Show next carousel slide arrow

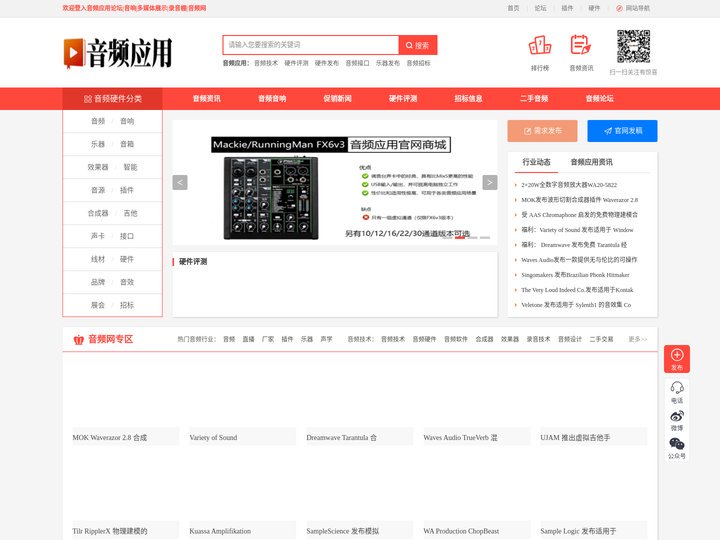490,182
